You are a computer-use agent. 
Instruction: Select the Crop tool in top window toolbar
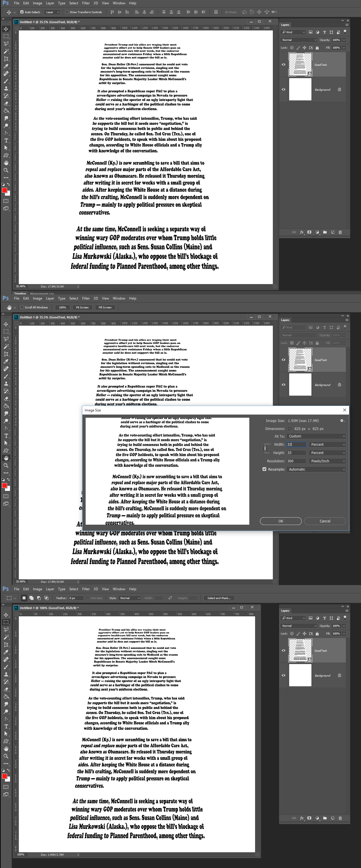6,59
